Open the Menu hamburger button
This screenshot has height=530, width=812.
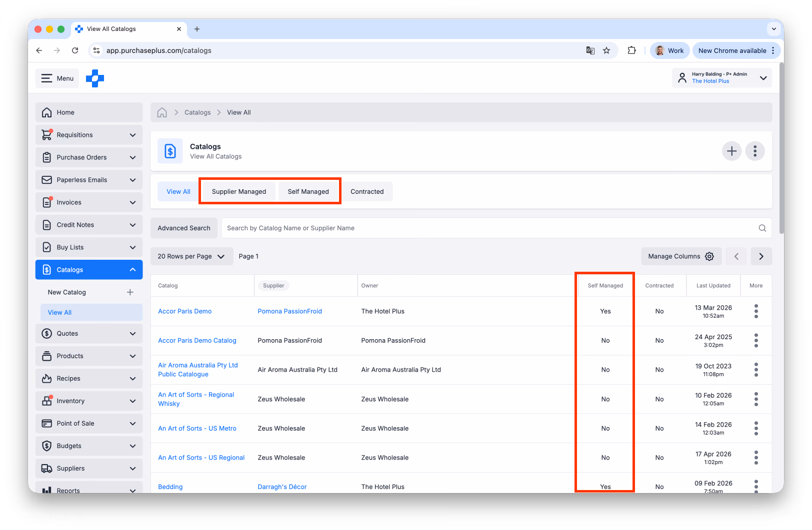(57, 78)
